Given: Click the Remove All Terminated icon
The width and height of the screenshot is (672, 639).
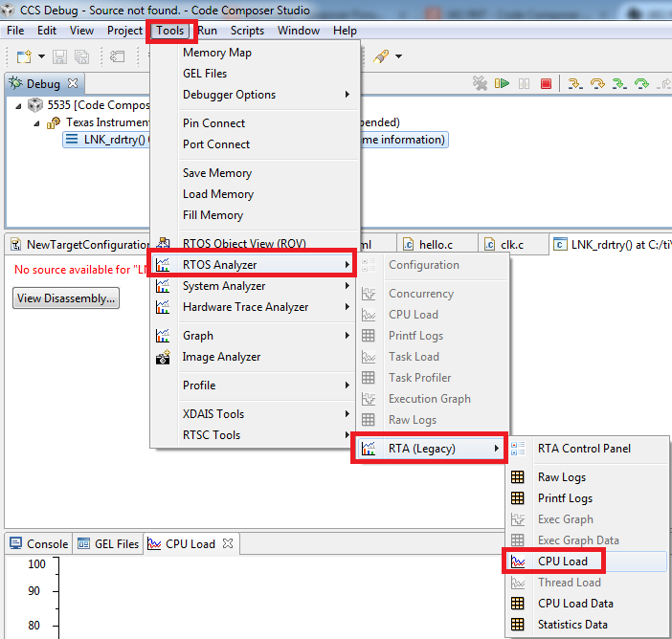Looking at the screenshot, I should coord(480,83).
